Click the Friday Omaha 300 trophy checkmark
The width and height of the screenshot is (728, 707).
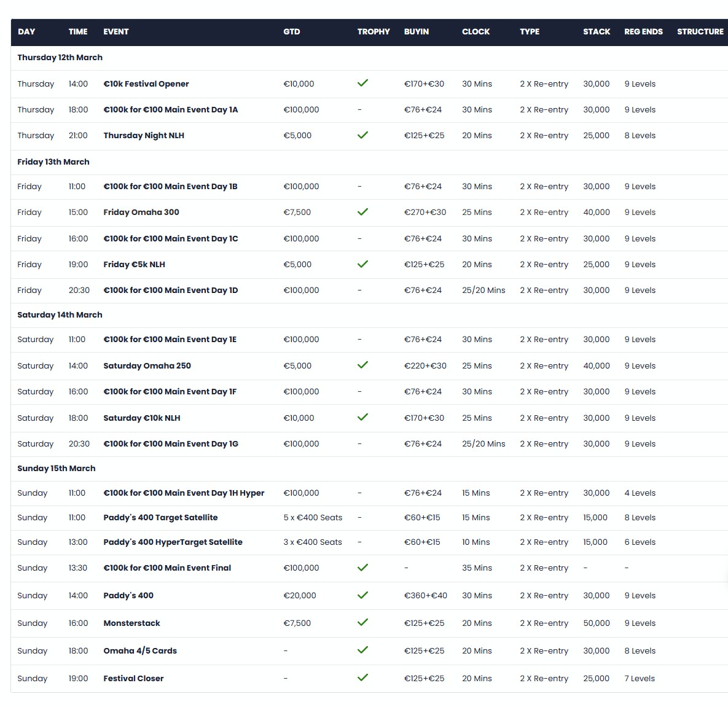pos(362,212)
